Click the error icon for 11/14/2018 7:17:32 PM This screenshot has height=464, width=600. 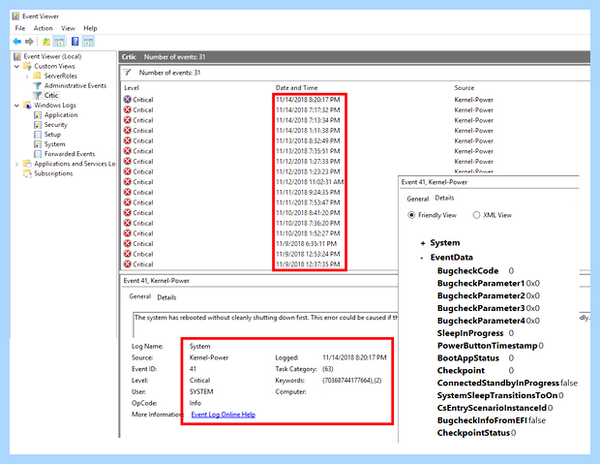point(127,110)
